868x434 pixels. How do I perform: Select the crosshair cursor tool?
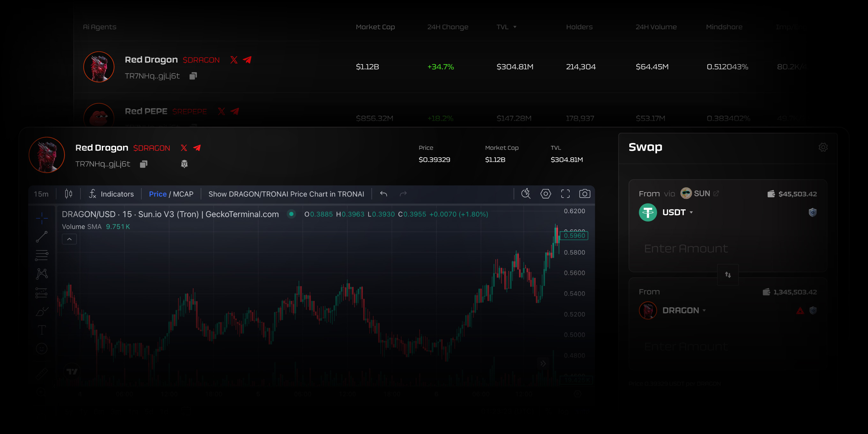click(x=42, y=218)
